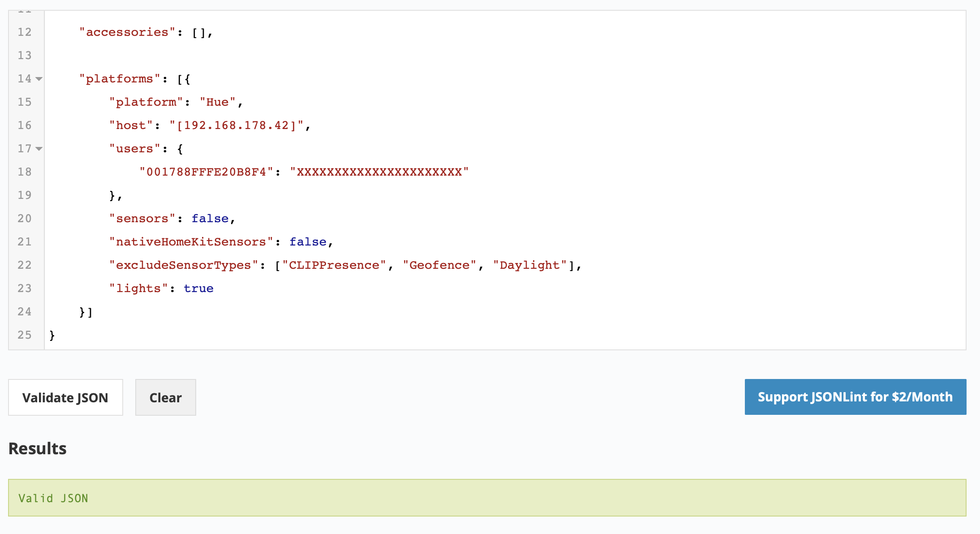Screen dimensions: 980x534
Task: Collapse the users fold arrow on line 17
Action: coord(39,149)
